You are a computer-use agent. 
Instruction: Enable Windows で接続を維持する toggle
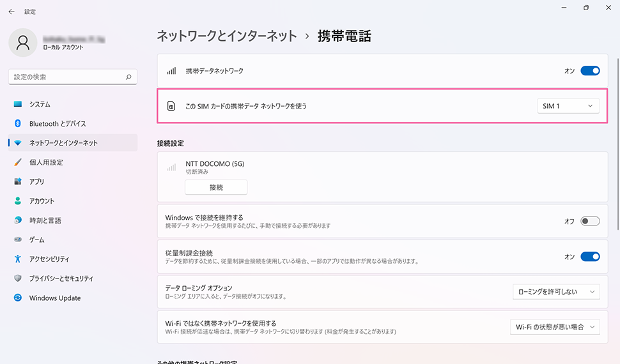590,222
